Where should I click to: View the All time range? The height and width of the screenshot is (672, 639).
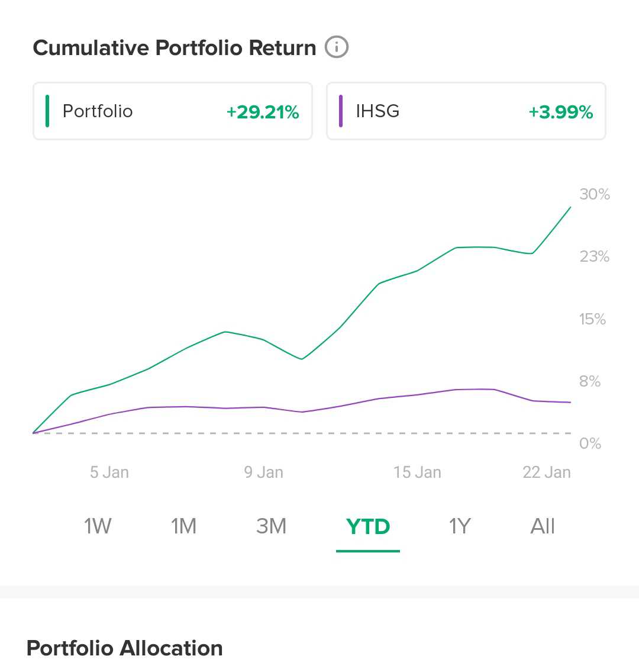point(543,526)
